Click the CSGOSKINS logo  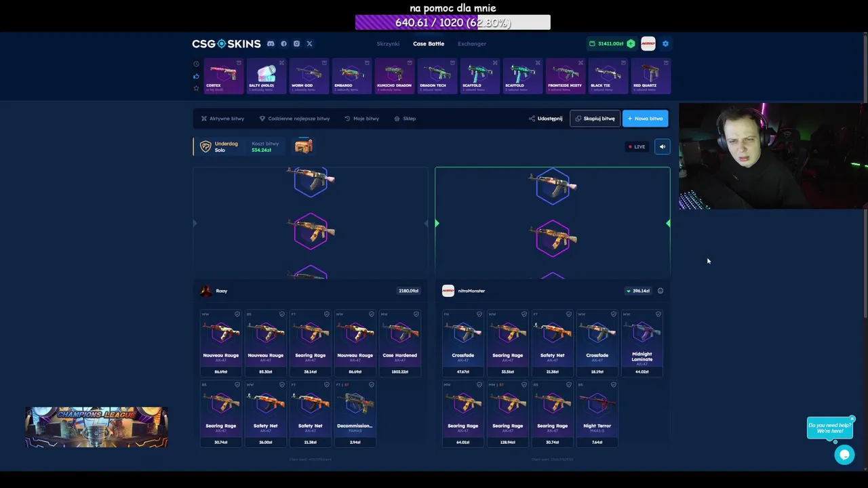pyautogui.click(x=226, y=43)
